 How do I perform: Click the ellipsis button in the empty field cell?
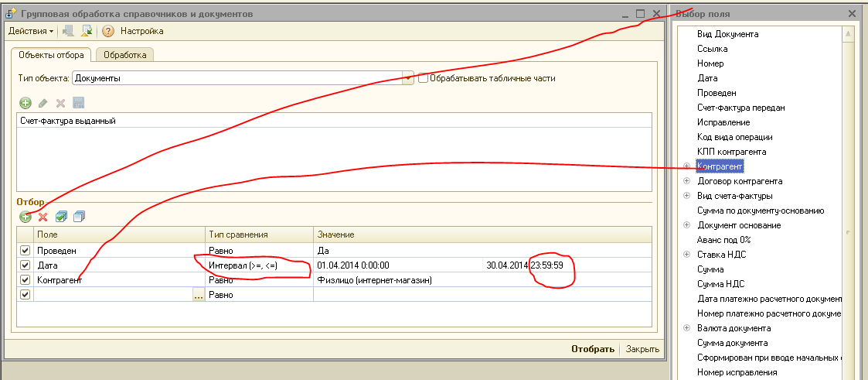(198, 295)
